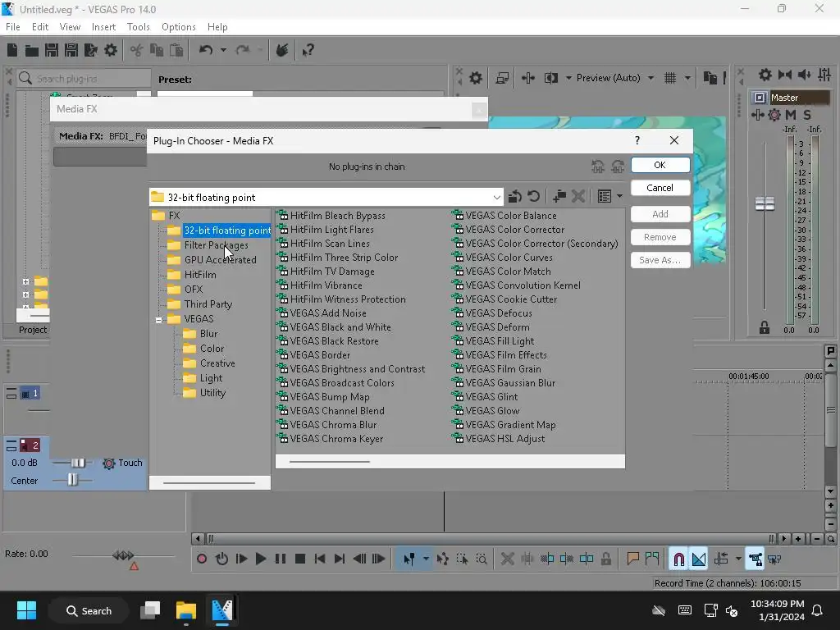Open the File menu
The width and height of the screenshot is (840, 630).
[13, 27]
